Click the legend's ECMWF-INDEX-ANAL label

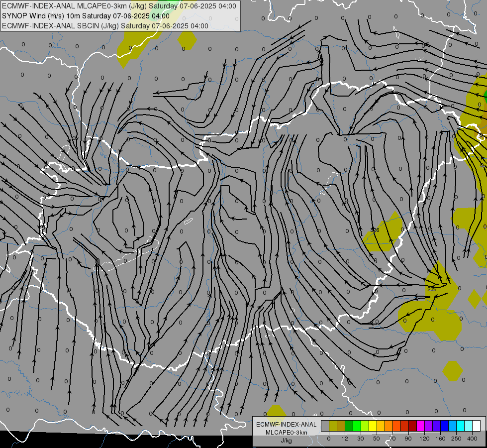[x=287, y=425]
